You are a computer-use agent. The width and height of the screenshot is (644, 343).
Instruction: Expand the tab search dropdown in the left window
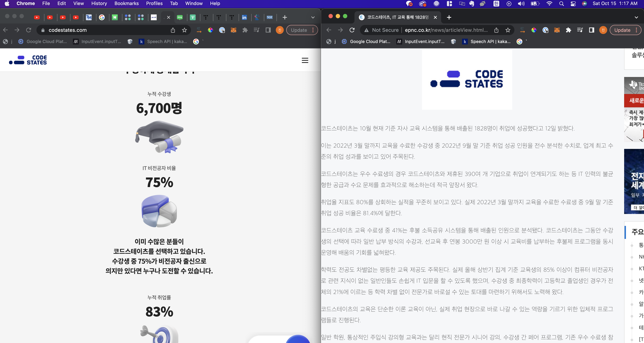(x=313, y=17)
